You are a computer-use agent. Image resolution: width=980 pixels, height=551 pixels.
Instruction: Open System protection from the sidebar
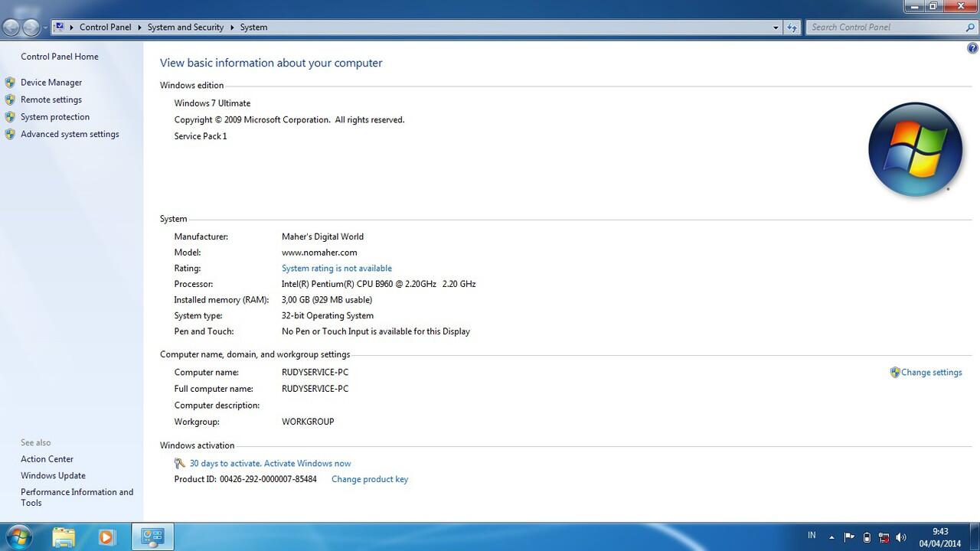54,116
